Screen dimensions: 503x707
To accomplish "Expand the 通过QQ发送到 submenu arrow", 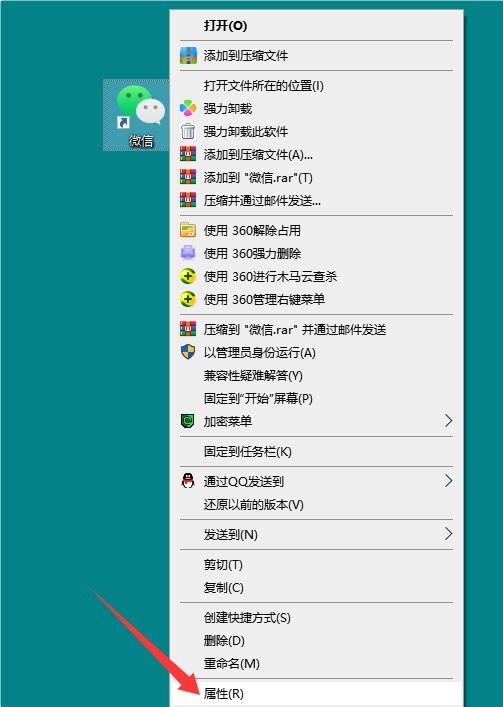I will pos(448,481).
